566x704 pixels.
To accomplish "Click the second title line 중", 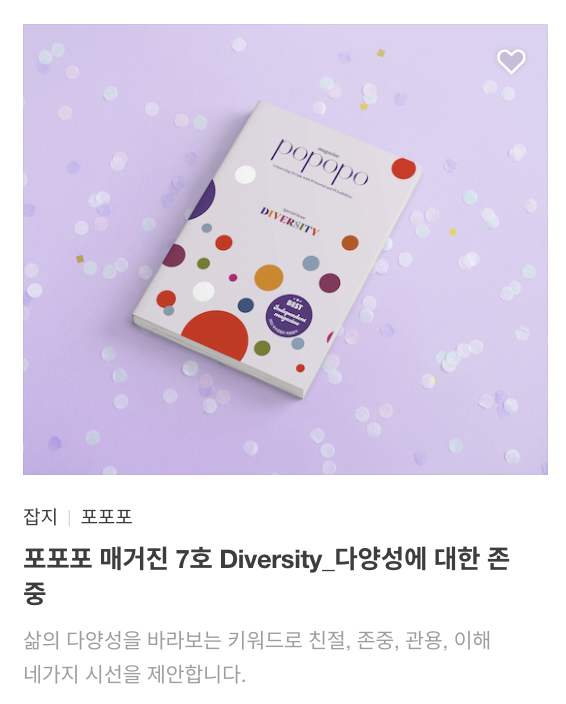I will [x=35, y=594].
